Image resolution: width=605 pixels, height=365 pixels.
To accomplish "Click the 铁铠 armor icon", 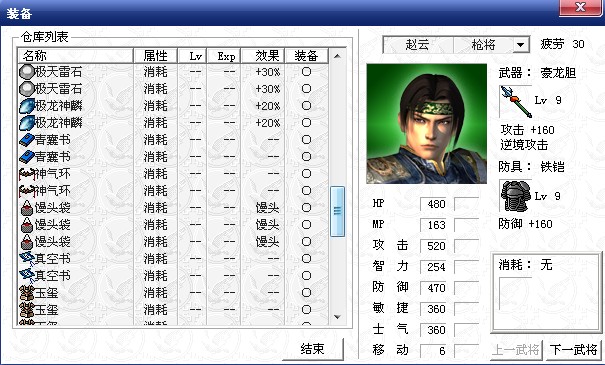I will pyautogui.click(x=516, y=196).
